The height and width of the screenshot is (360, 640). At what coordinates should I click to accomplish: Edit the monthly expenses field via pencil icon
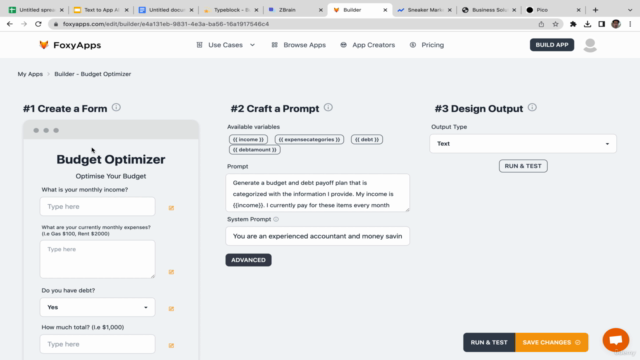coord(171,272)
